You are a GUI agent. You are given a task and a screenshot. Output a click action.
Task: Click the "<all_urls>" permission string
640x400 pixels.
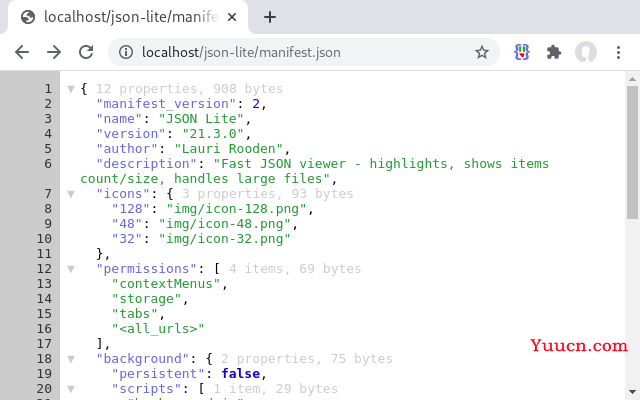coord(158,329)
